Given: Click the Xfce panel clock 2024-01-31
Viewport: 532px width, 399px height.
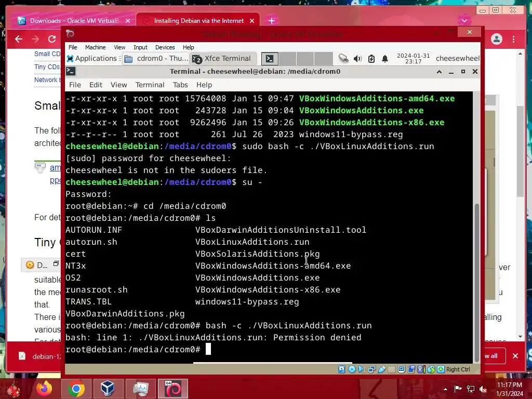Looking at the screenshot, I should click(x=413, y=58).
